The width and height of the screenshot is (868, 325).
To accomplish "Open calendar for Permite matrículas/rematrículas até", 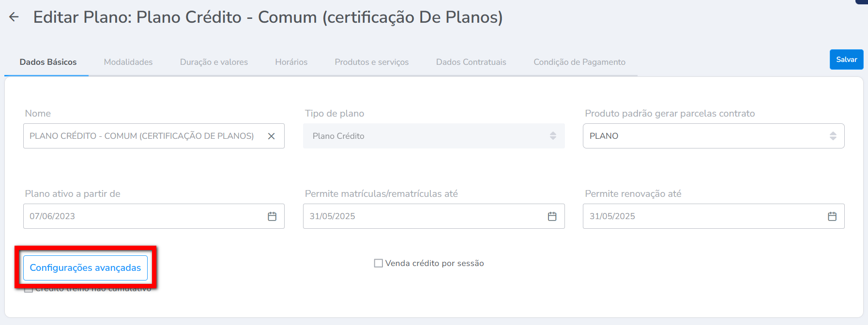I will click(x=552, y=216).
